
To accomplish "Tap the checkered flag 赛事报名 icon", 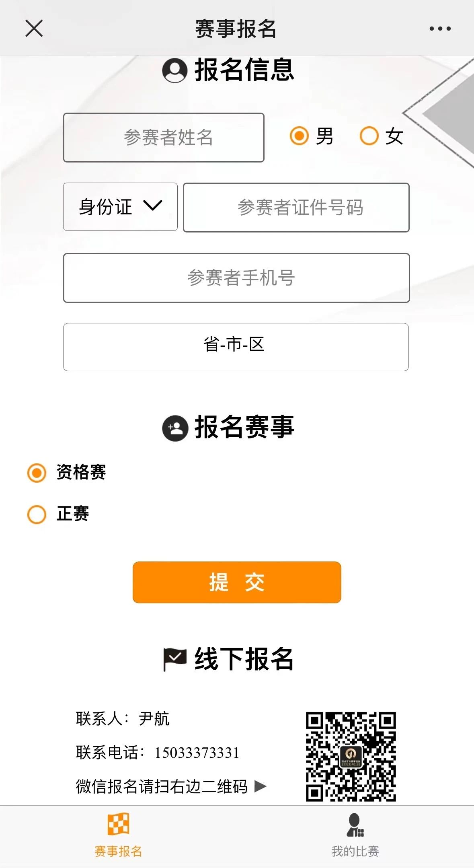I will coord(118,824).
